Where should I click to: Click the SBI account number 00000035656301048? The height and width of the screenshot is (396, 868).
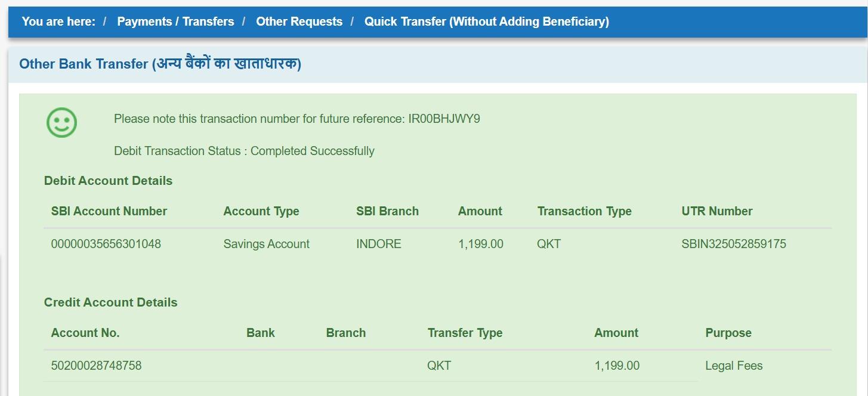(106, 244)
